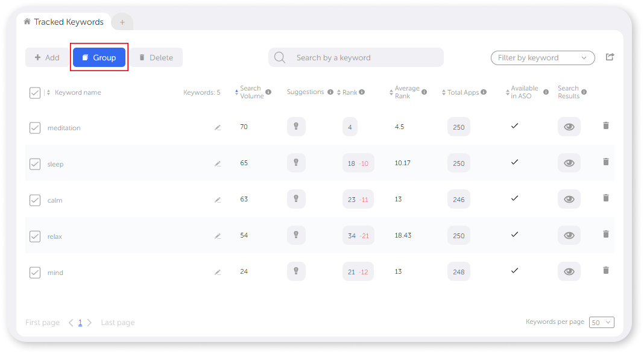Uncheck the calm keyword checkbox
Image resolution: width=644 pixels, height=354 pixels.
coord(35,200)
